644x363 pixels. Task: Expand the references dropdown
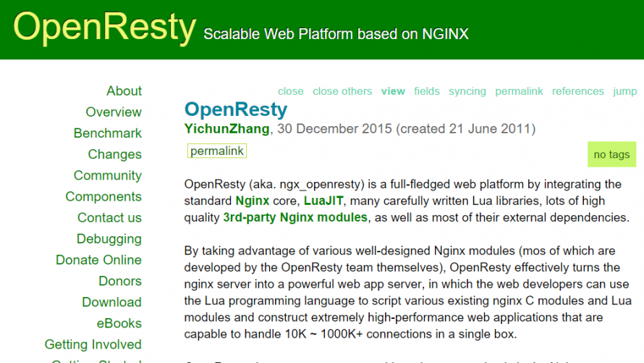click(x=577, y=91)
